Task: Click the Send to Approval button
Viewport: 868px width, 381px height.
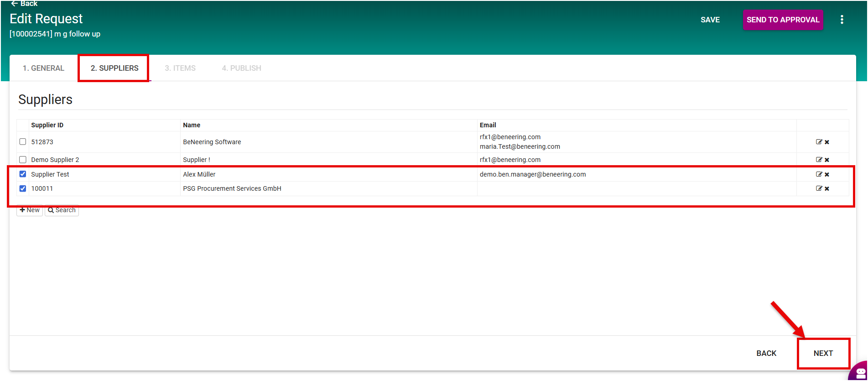Action: point(783,20)
